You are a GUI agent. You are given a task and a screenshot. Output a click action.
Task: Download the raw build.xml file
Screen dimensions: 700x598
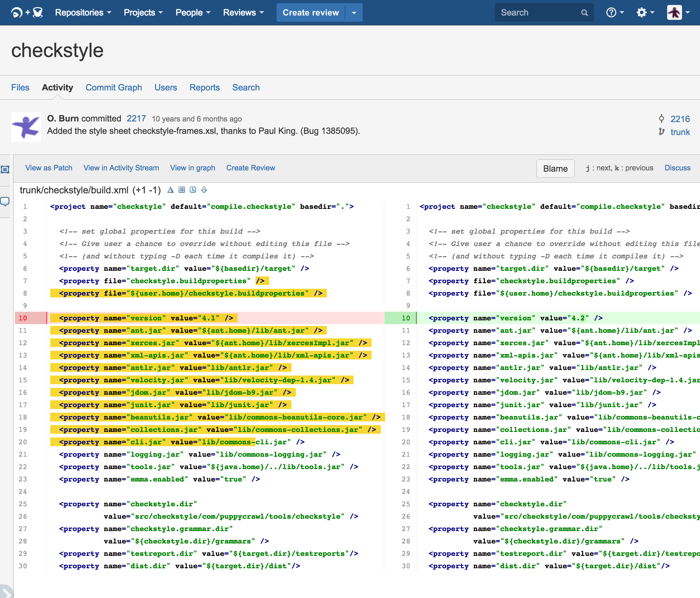[x=204, y=190]
